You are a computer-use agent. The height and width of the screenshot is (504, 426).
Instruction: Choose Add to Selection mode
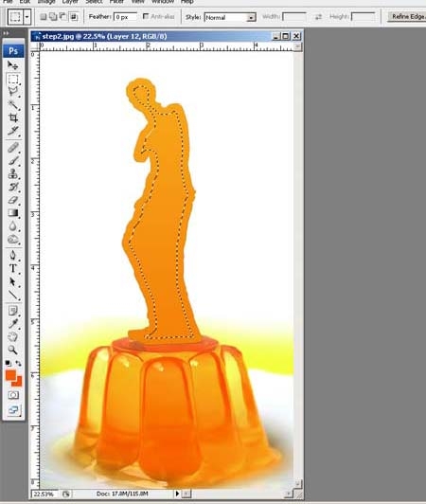coord(53,17)
